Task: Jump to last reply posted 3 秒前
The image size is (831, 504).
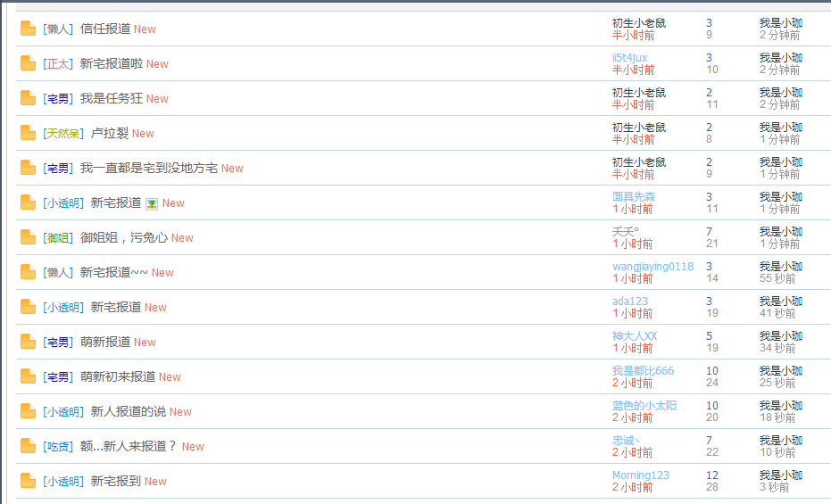Action: 774,487
